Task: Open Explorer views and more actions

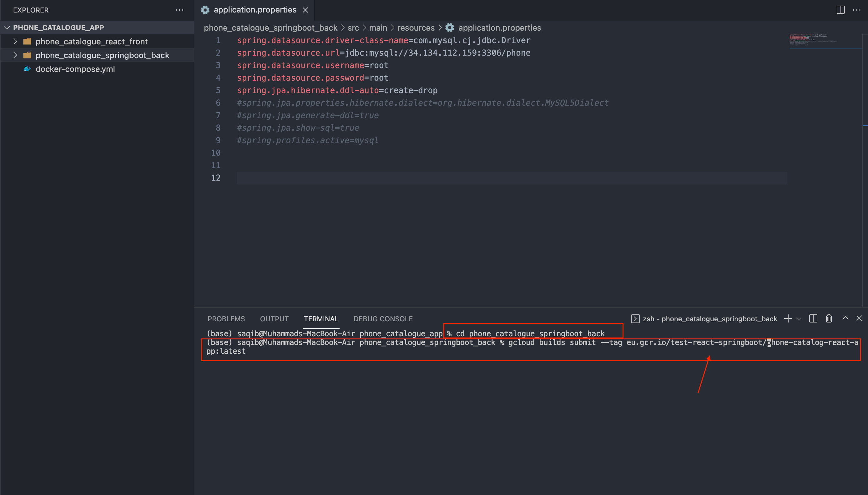Action: click(179, 10)
